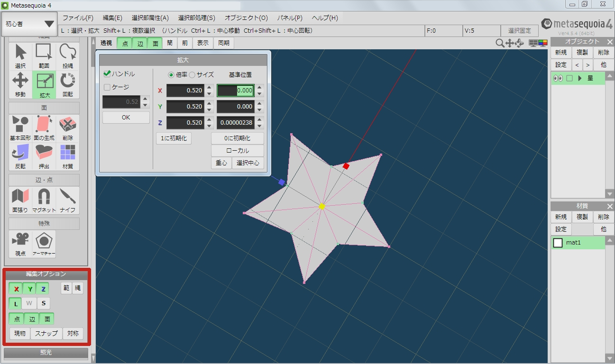The height and width of the screenshot is (364, 615).
Task: Click the red X axis scale handle
Action: pos(346,166)
